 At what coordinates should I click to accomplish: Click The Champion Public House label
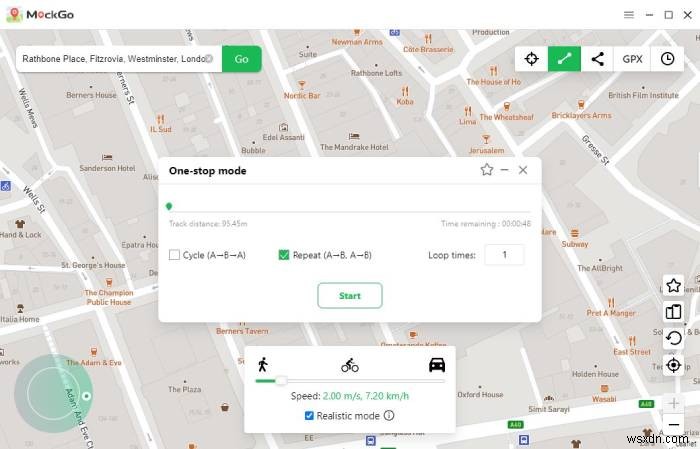(109, 297)
